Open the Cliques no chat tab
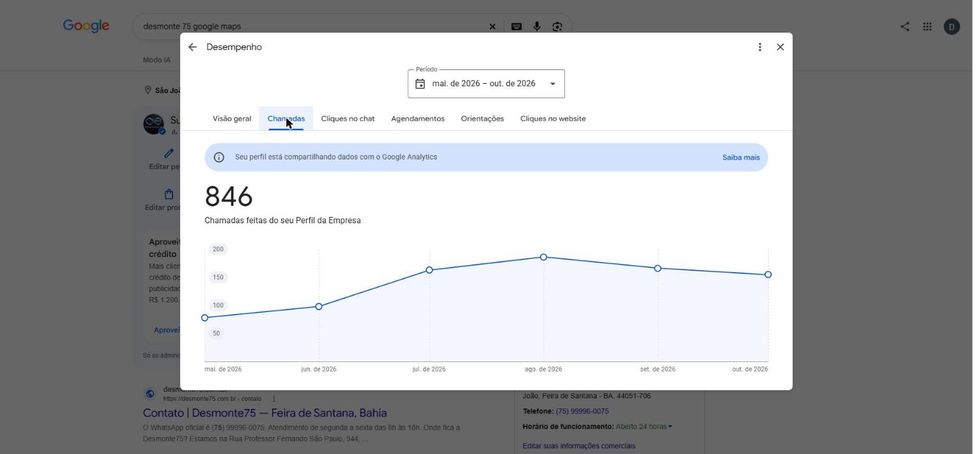Screen dimensions: 980x454 coord(348,118)
